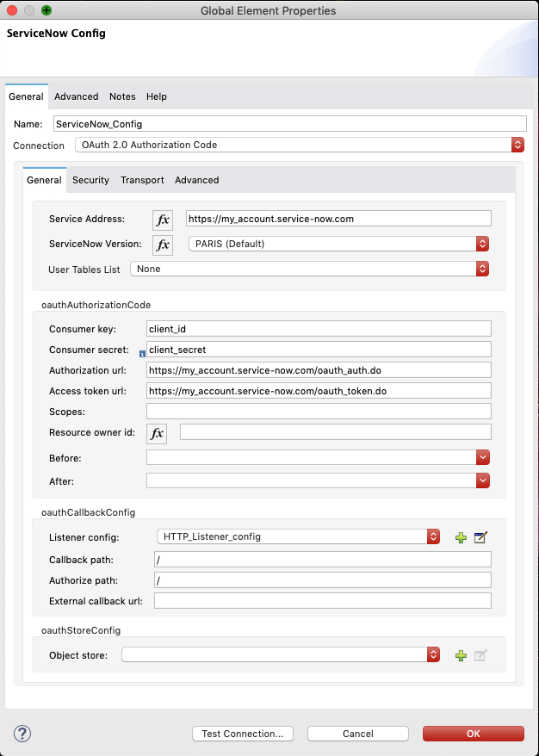The image size is (539, 756).
Task: Open help using the question mark icon
Action: 22,734
